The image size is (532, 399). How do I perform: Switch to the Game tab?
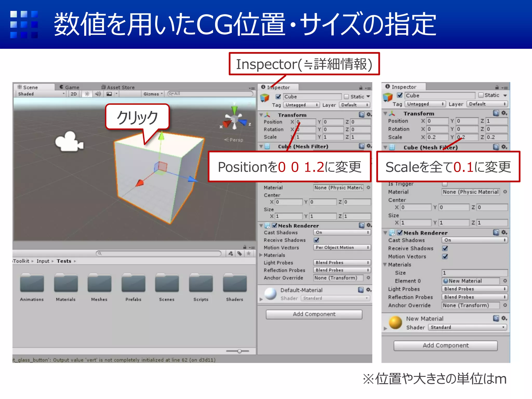click(69, 87)
